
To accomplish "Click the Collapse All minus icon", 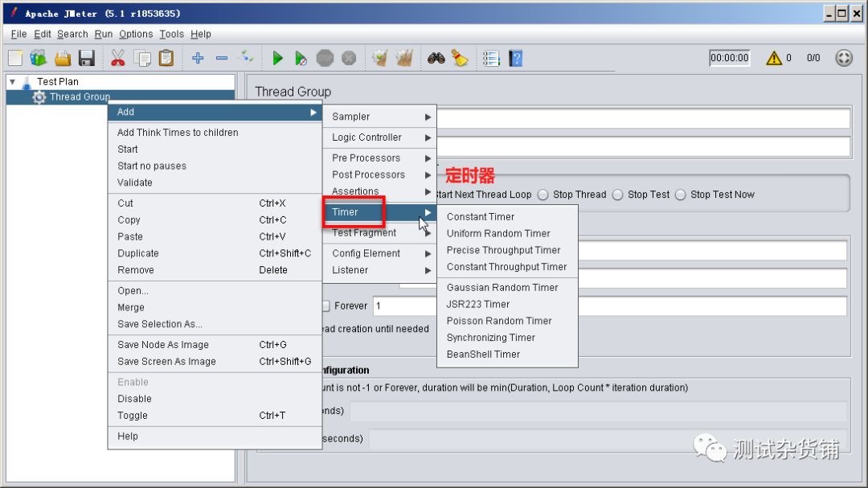I will [222, 58].
